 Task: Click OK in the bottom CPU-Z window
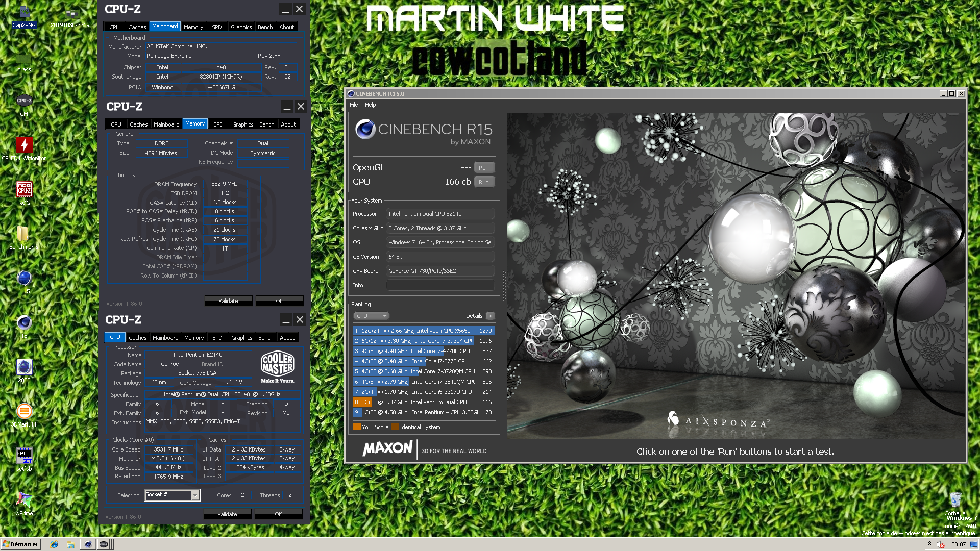pyautogui.click(x=278, y=514)
